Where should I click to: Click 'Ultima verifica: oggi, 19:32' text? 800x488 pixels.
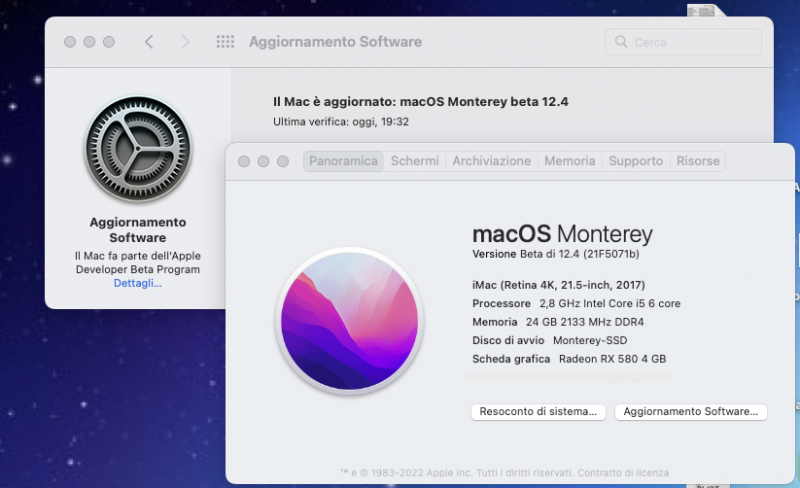tap(341, 122)
